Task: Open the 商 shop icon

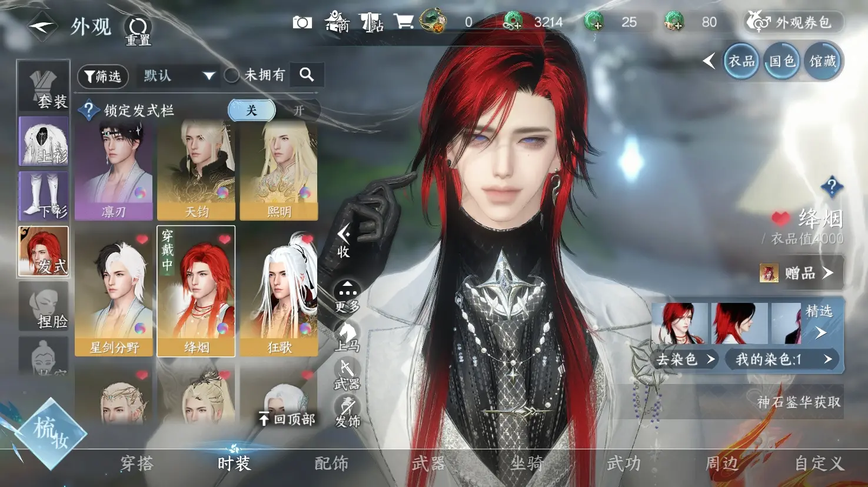Action: pyautogui.click(x=338, y=22)
